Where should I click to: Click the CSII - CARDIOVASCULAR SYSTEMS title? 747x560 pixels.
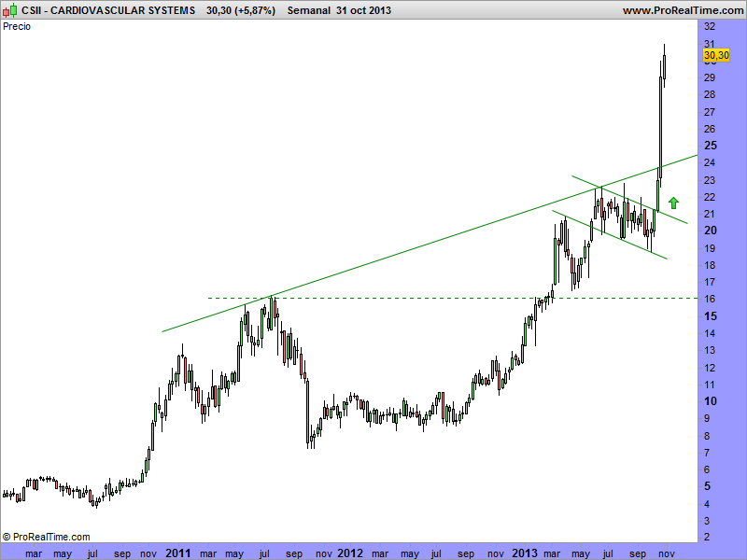coord(108,10)
